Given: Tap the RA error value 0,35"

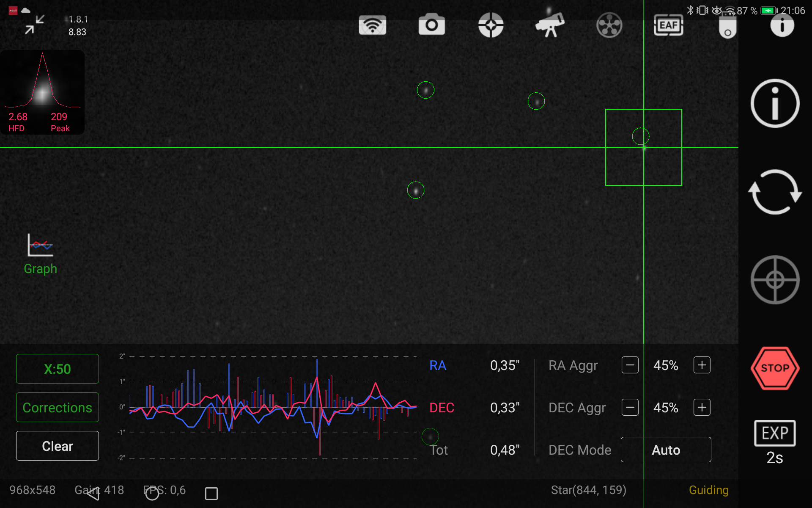Looking at the screenshot, I should pos(505,365).
